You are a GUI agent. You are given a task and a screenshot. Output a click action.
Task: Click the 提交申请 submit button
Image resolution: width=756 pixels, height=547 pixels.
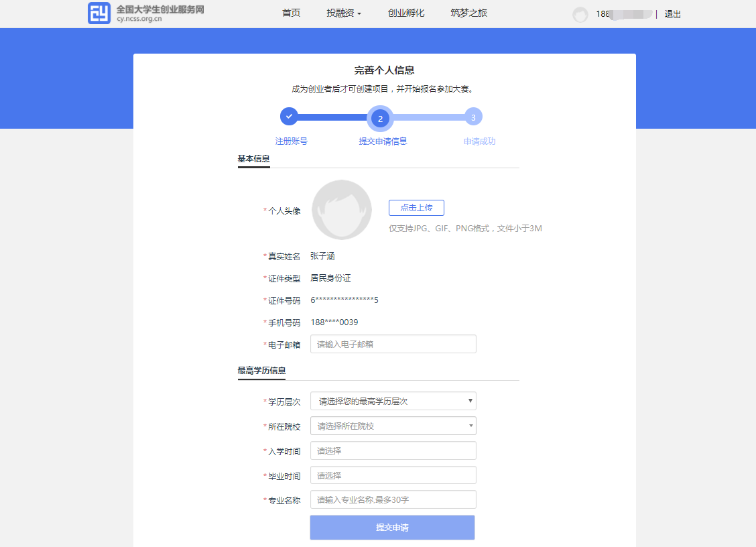[392, 528]
